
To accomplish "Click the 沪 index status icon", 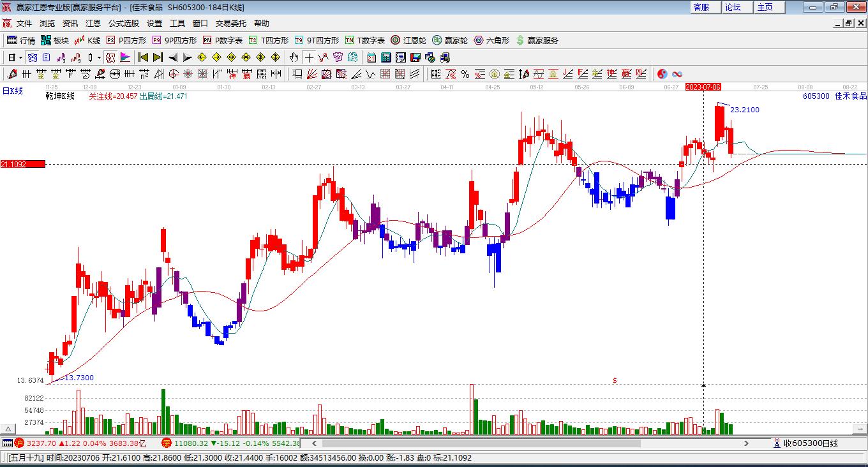I will 19,443.
